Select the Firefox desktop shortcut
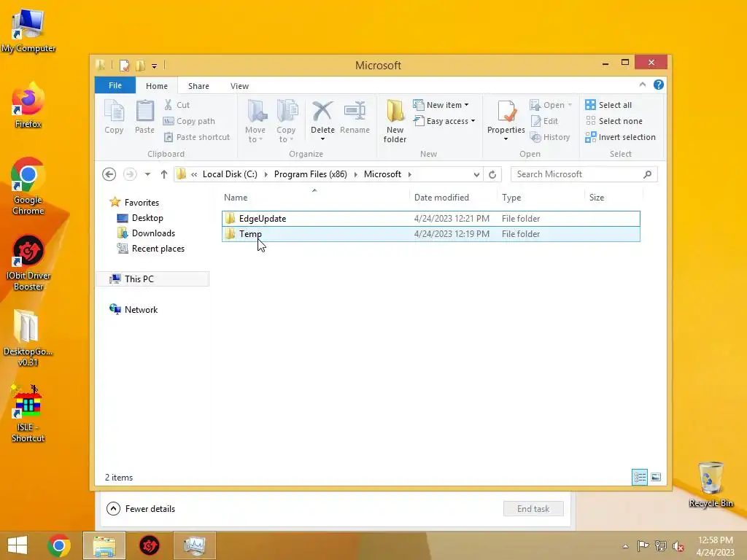The image size is (747, 560). [28, 105]
